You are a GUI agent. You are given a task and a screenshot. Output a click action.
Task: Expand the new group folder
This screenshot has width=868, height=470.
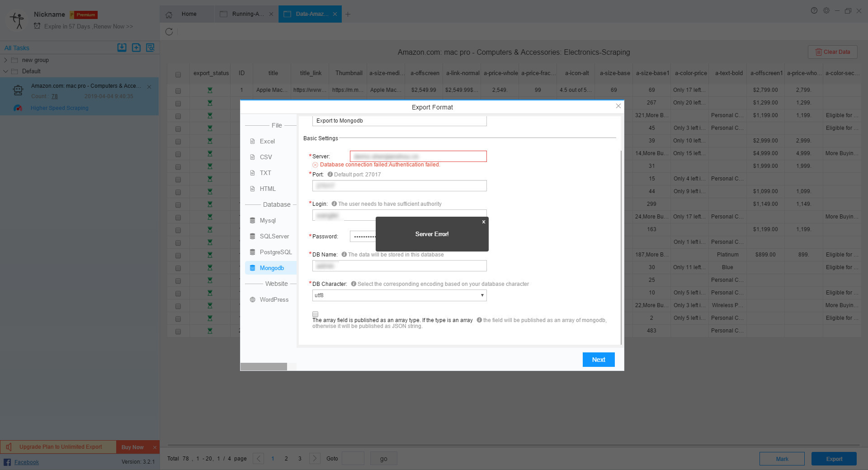click(5, 60)
